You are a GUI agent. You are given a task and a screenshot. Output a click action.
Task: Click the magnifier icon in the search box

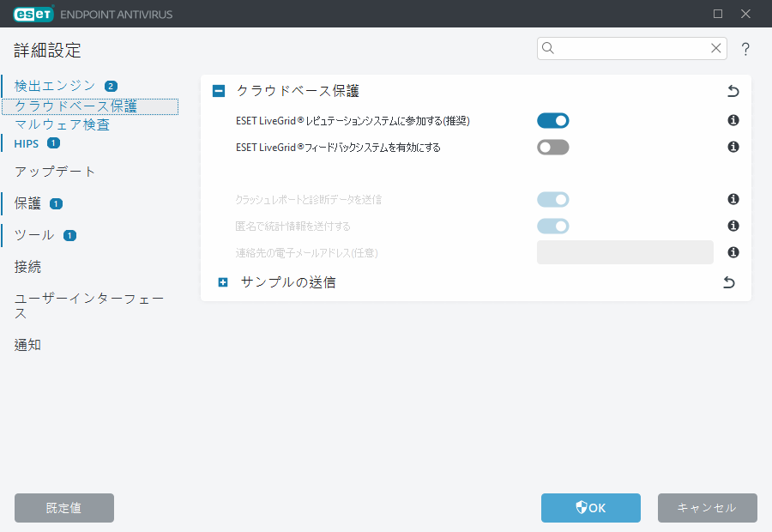[548, 48]
